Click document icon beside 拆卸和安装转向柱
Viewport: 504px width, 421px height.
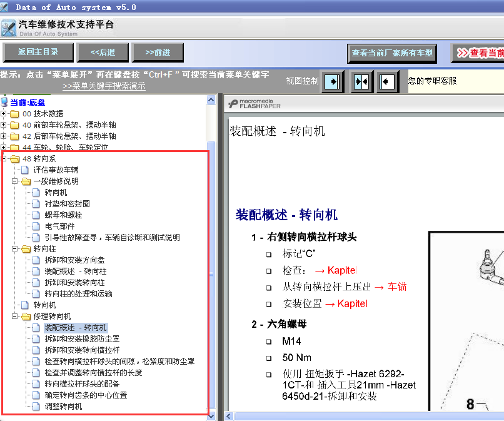[36, 282]
